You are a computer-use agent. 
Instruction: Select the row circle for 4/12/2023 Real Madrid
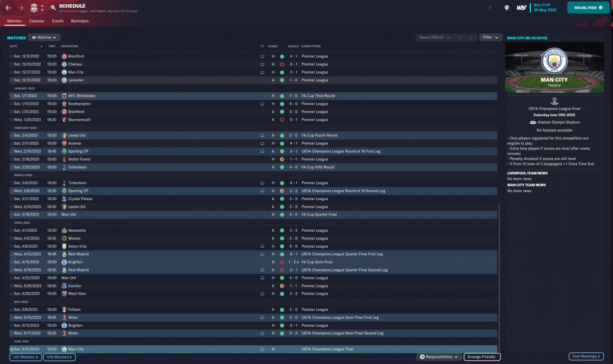tap(11, 254)
